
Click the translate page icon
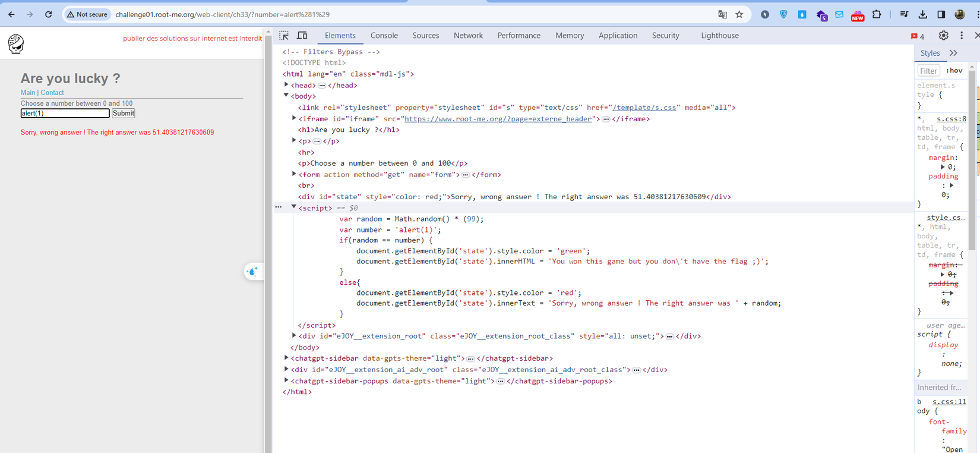722,14
